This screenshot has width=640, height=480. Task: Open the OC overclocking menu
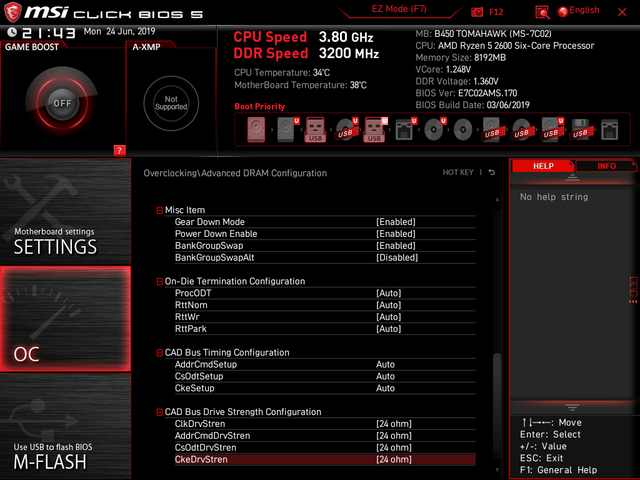coord(65,319)
